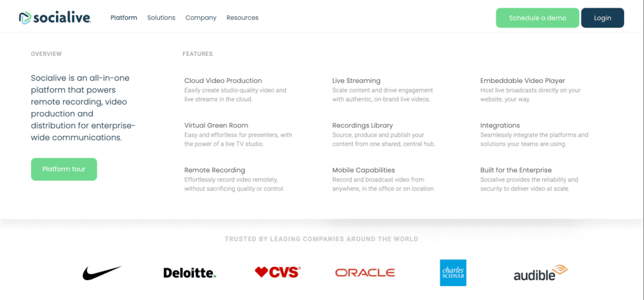The image size is (644, 300).
Task: Click the Socialive logo icon
Action: (24, 17)
